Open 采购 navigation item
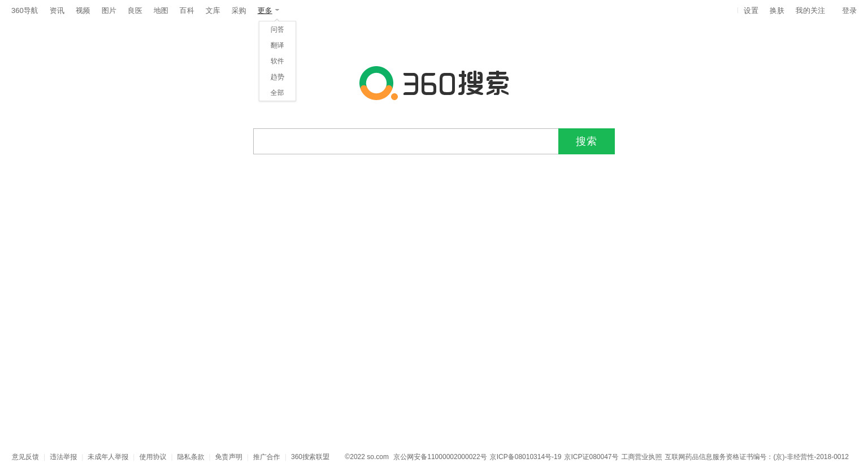868x467 pixels. (239, 11)
